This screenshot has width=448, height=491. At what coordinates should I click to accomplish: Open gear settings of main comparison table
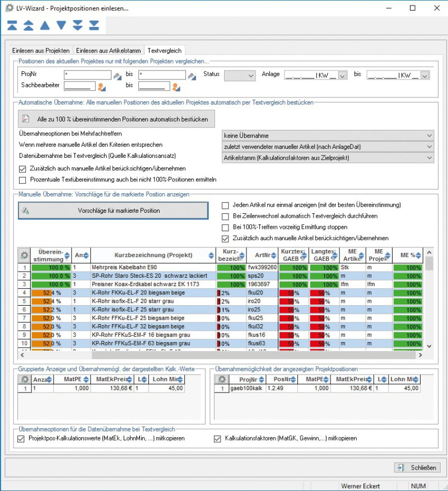(24, 255)
